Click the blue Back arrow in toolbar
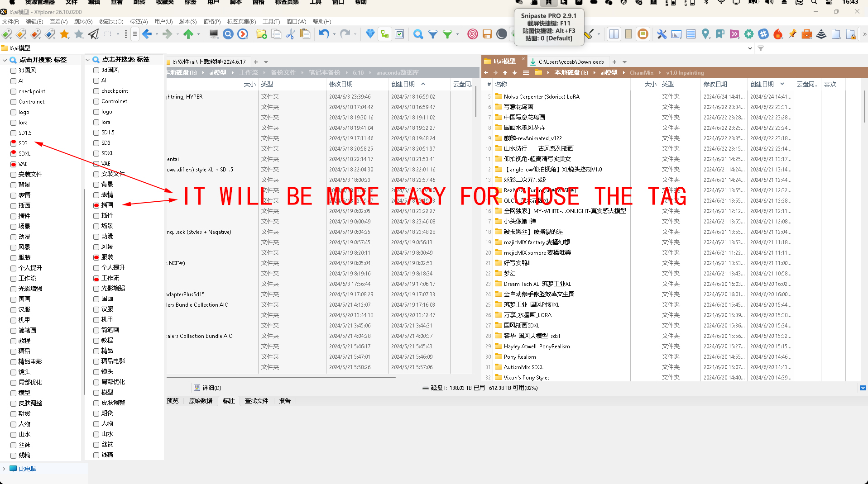Viewport: 868px width, 484px height. click(147, 34)
